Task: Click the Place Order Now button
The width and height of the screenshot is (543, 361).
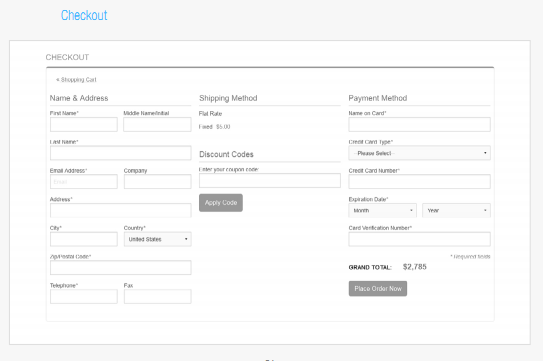Action: [378, 289]
